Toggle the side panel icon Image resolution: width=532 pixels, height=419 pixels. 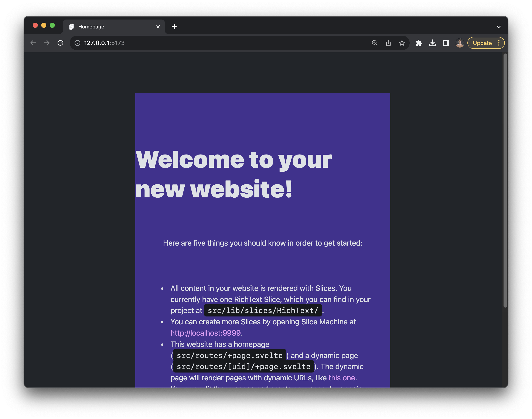click(446, 43)
